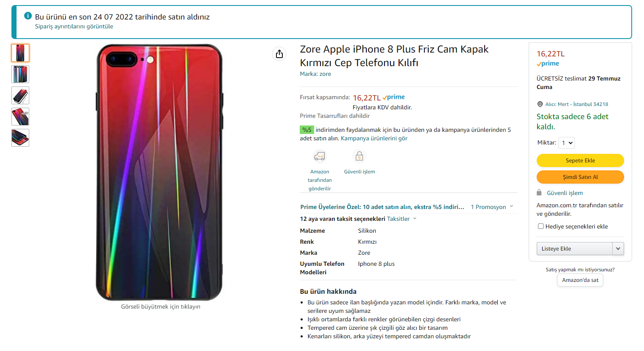Open the Kampanya ürünlerini gör link
The height and width of the screenshot is (351, 644).
coord(374,138)
